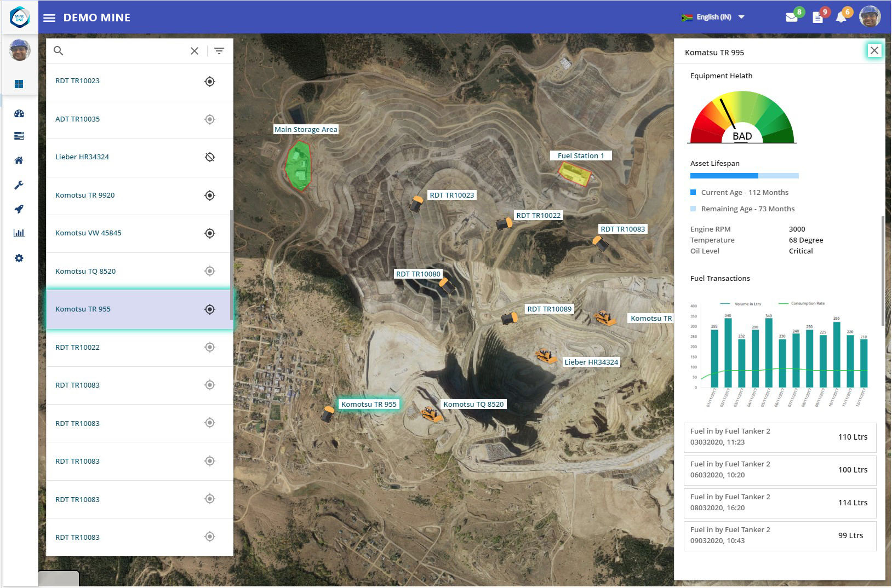Click the Current Age legend swatch
Image resolution: width=892 pixels, height=588 pixels.
tap(693, 192)
